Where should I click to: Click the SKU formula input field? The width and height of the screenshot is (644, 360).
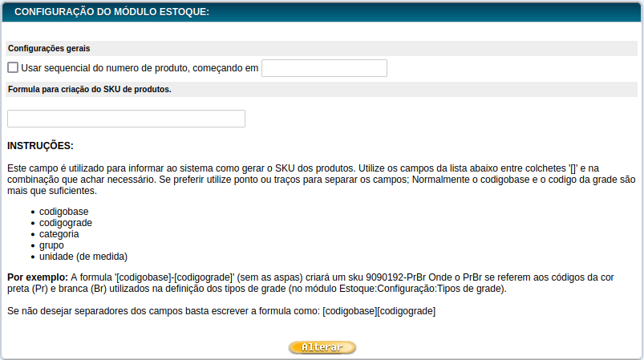pyautogui.click(x=126, y=119)
